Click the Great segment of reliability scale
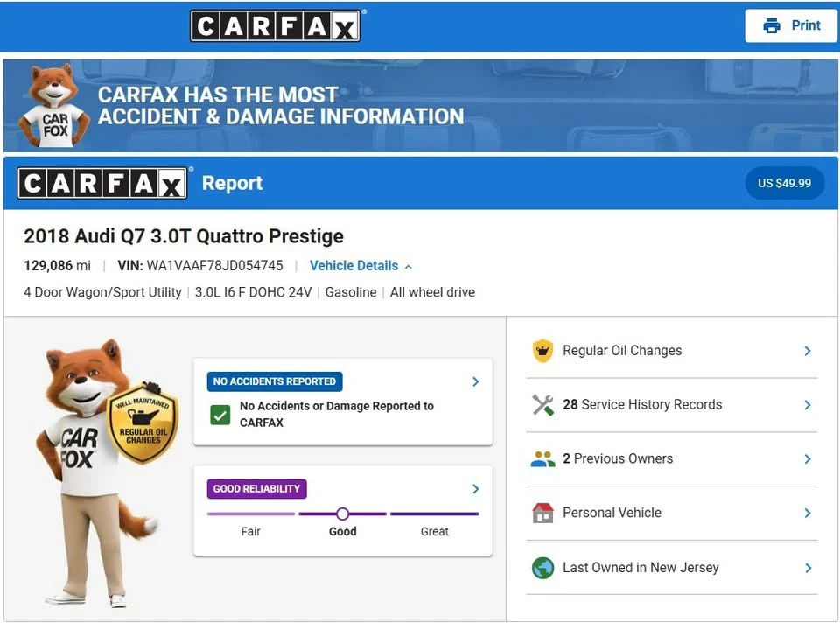 pyautogui.click(x=435, y=514)
